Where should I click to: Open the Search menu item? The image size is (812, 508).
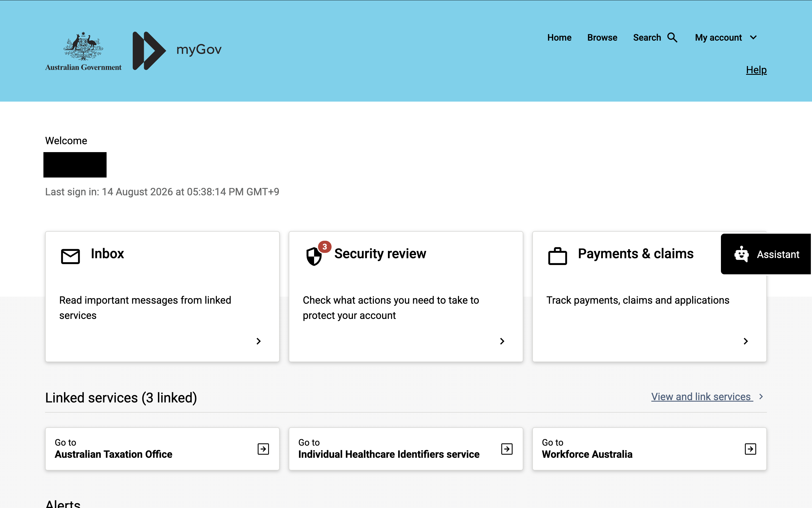[655, 38]
